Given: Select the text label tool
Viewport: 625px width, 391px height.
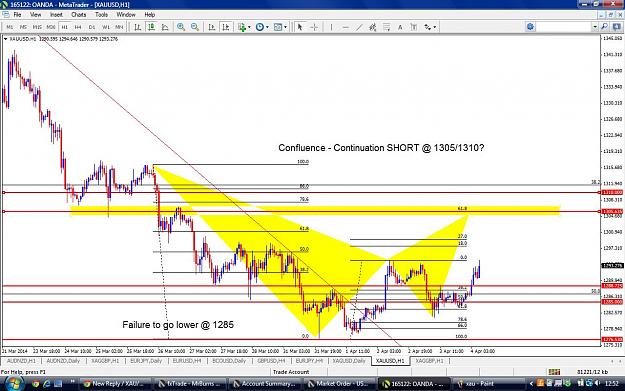Looking at the screenshot, I should 413,27.
